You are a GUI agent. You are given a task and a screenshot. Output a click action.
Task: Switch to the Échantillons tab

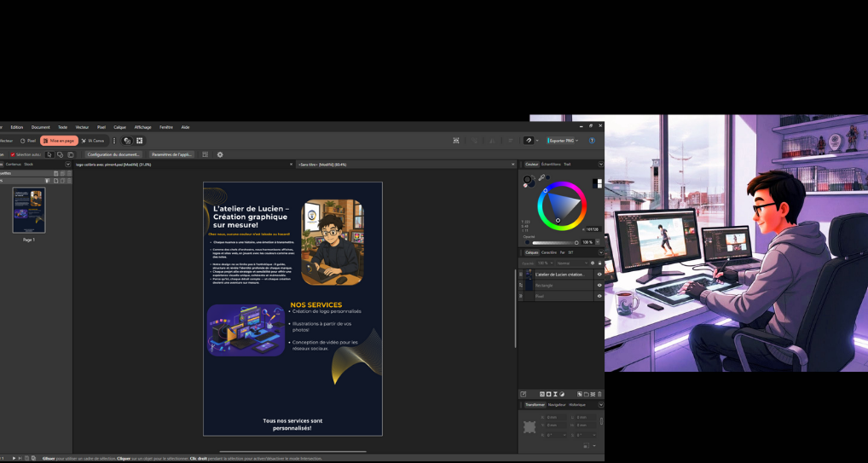pos(551,165)
